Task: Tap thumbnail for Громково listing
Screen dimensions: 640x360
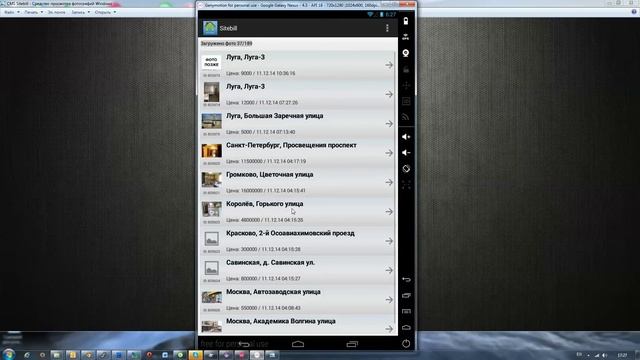Action: pyautogui.click(x=211, y=180)
